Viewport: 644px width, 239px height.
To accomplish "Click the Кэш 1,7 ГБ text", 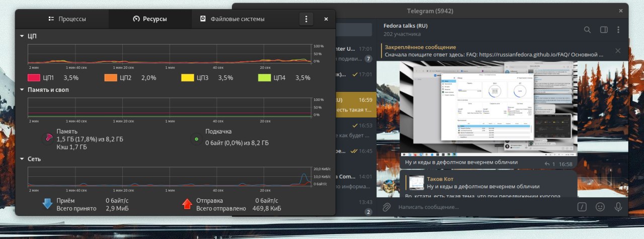I will [x=72, y=147].
